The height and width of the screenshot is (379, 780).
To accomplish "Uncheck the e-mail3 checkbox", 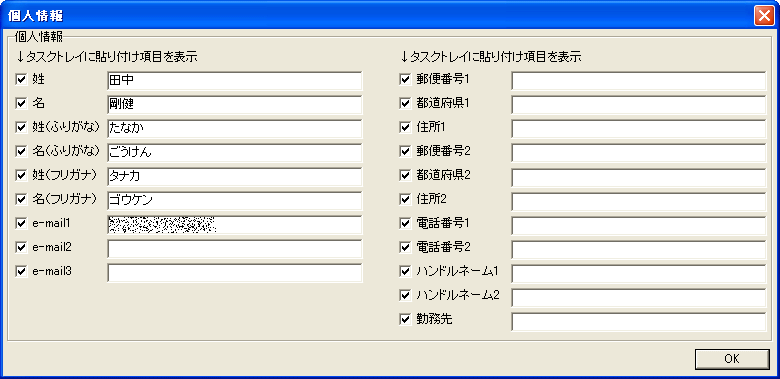I will coord(21,271).
